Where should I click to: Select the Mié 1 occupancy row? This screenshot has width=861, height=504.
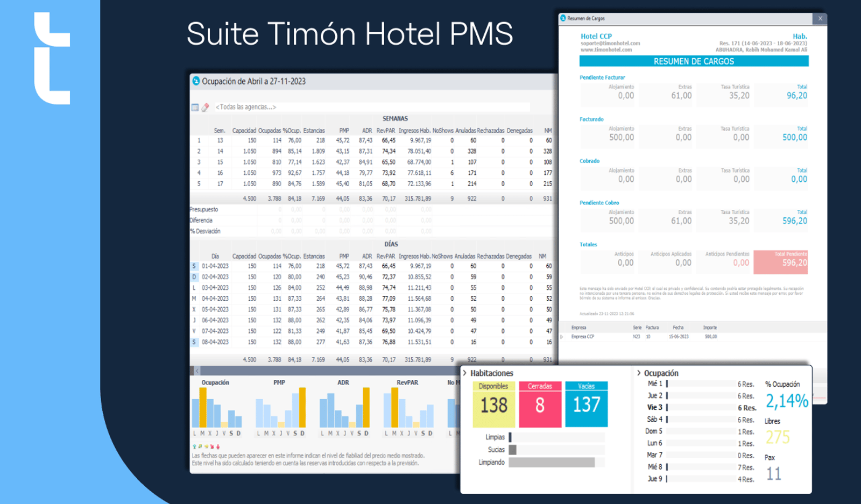tap(702, 384)
